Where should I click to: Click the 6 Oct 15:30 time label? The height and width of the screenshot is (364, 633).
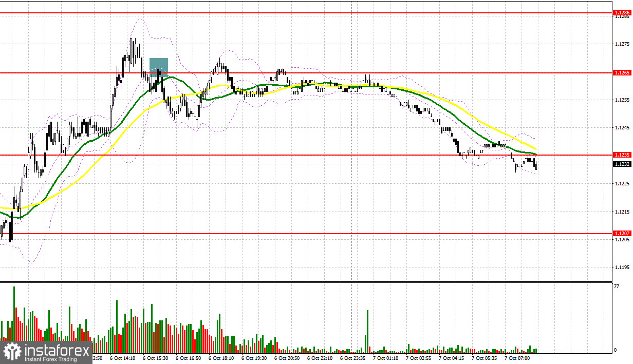tap(156, 358)
